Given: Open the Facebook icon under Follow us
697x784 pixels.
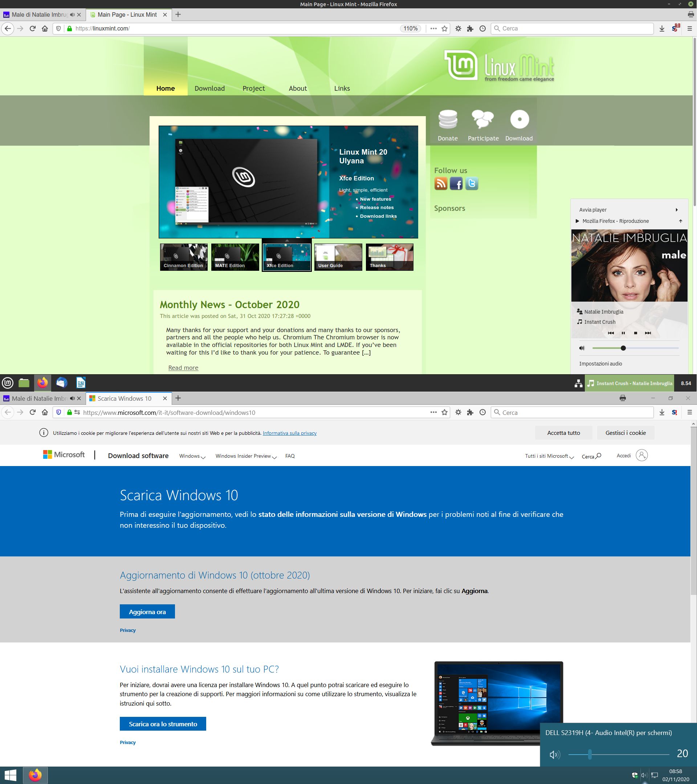Looking at the screenshot, I should [456, 183].
